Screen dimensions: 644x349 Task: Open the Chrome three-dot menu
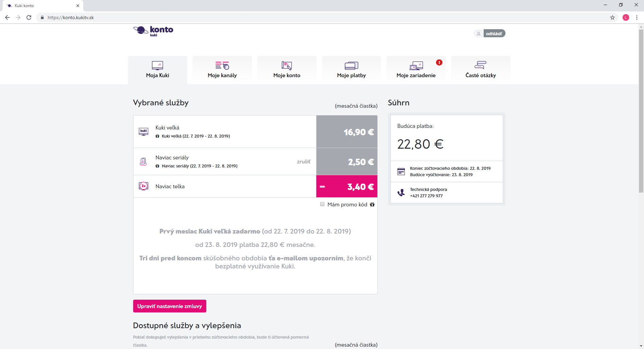coord(637,17)
